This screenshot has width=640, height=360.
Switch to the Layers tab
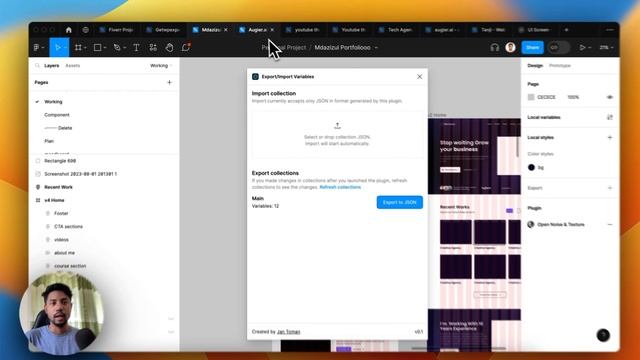tap(51, 66)
